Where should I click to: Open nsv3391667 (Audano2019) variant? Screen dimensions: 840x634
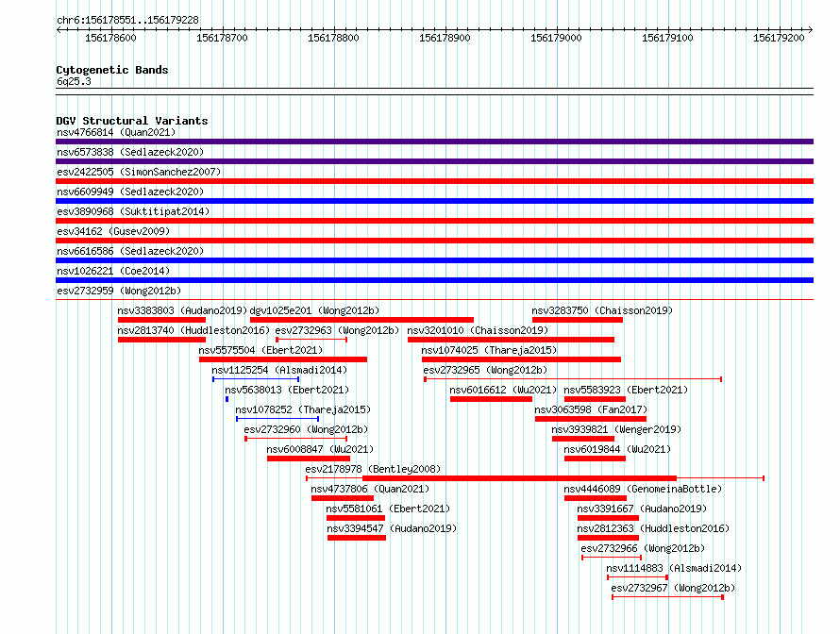point(608,518)
